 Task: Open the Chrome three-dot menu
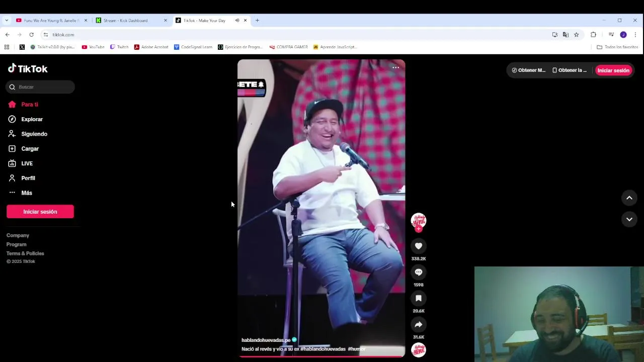click(635, 35)
